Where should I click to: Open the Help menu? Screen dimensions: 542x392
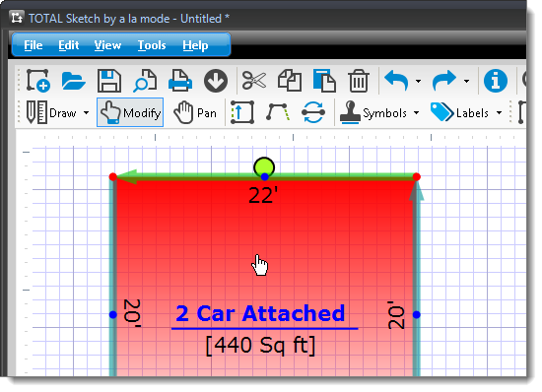[195, 45]
